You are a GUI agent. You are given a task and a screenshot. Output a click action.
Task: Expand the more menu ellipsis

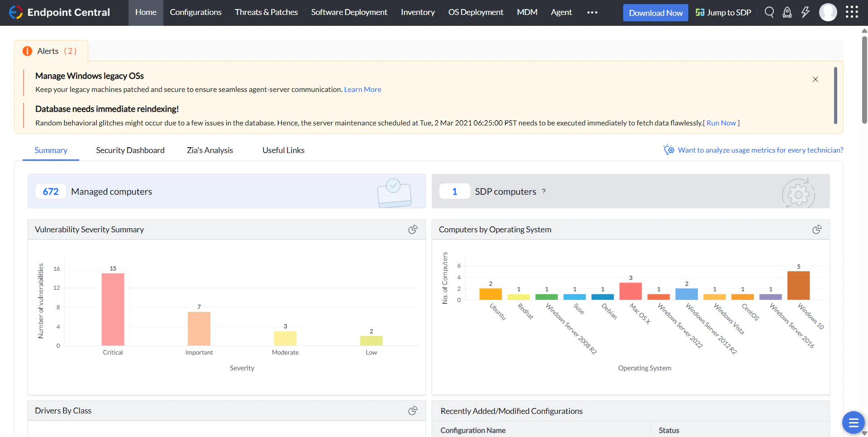point(592,13)
